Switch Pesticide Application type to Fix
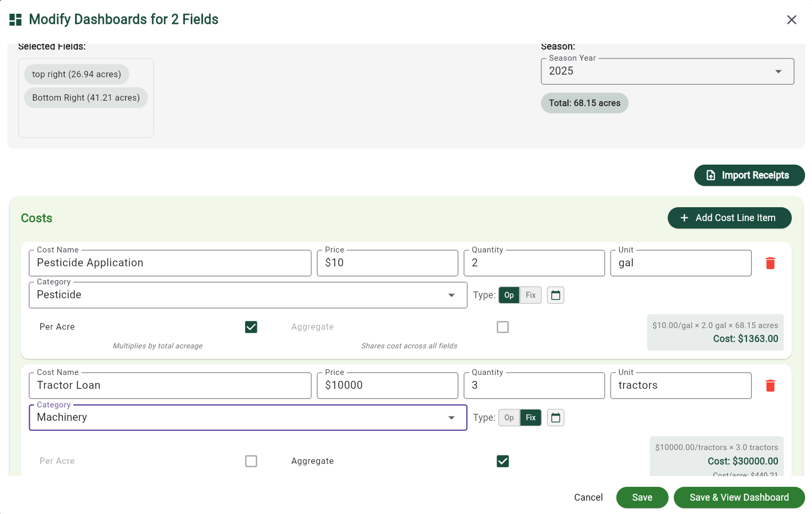The width and height of the screenshot is (812, 514). click(530, 295)
